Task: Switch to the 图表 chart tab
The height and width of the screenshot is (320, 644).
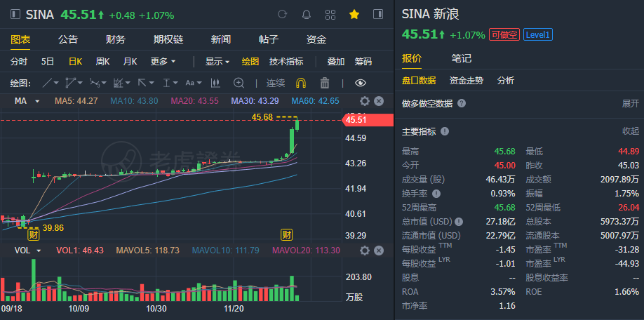Action: click(20, 39)
